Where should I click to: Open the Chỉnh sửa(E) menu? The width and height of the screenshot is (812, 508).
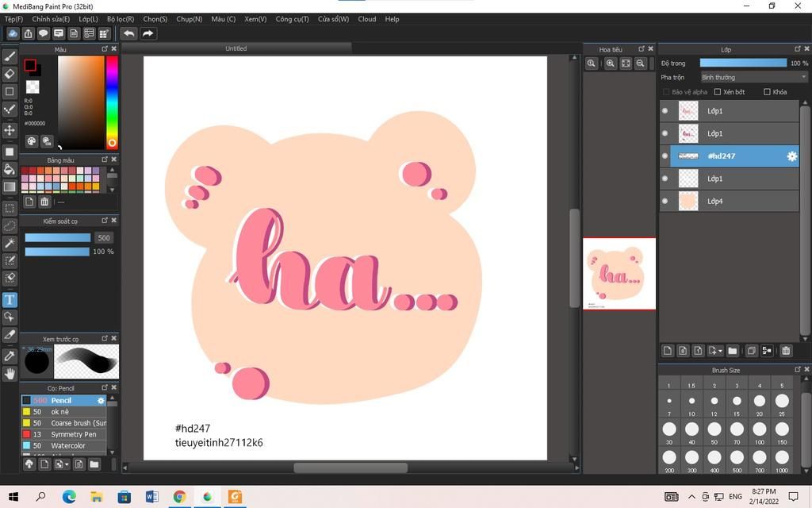51,19
